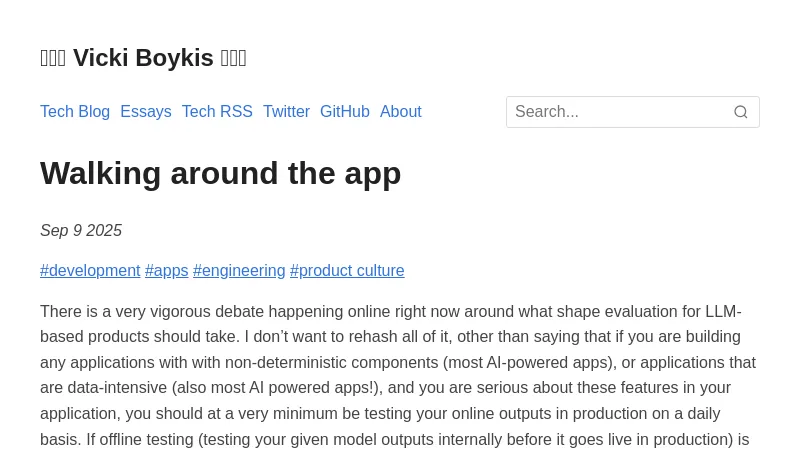
Task: Click the word "LLM-" in the first paragraph line
Action: 724,312
